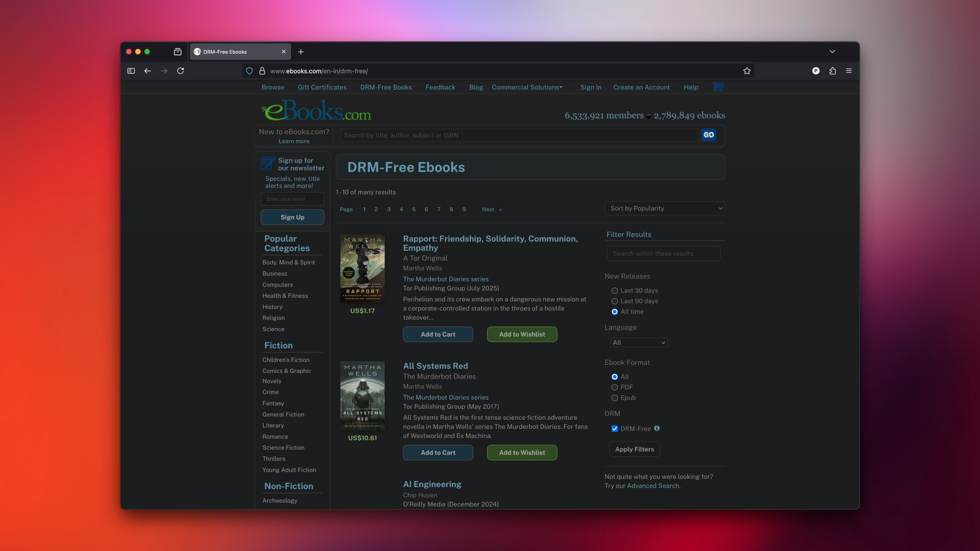This screenshot has height=551, width=980.
Task: Bookmark this page with the star
Action: pos(747,71)
